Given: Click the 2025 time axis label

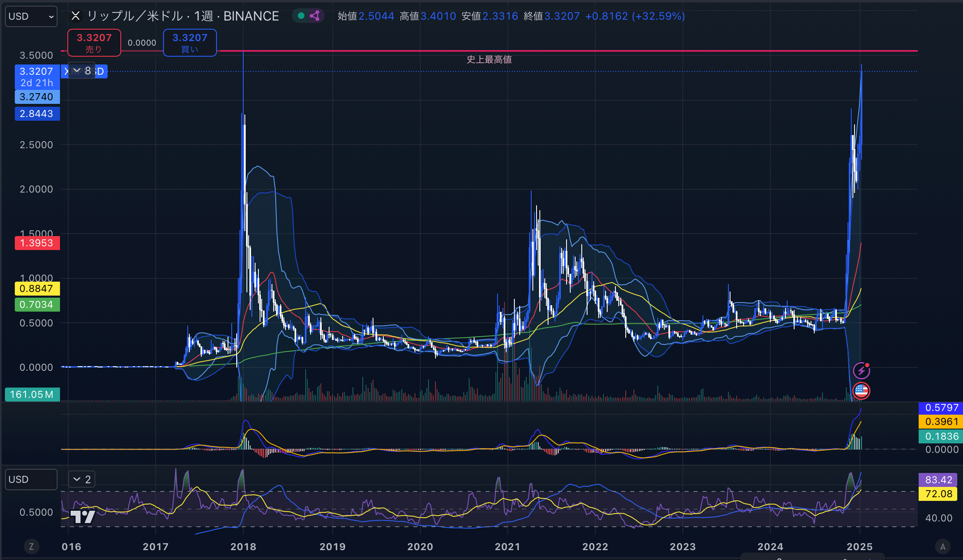Looking at the screenshot, I should coord(859,547).
